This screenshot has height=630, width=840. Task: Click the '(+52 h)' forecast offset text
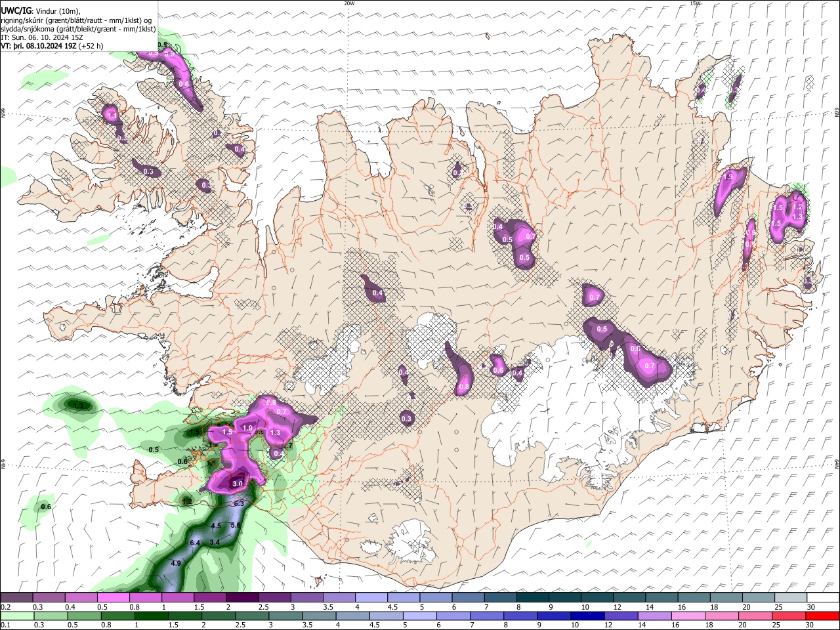tap(91, 46)
